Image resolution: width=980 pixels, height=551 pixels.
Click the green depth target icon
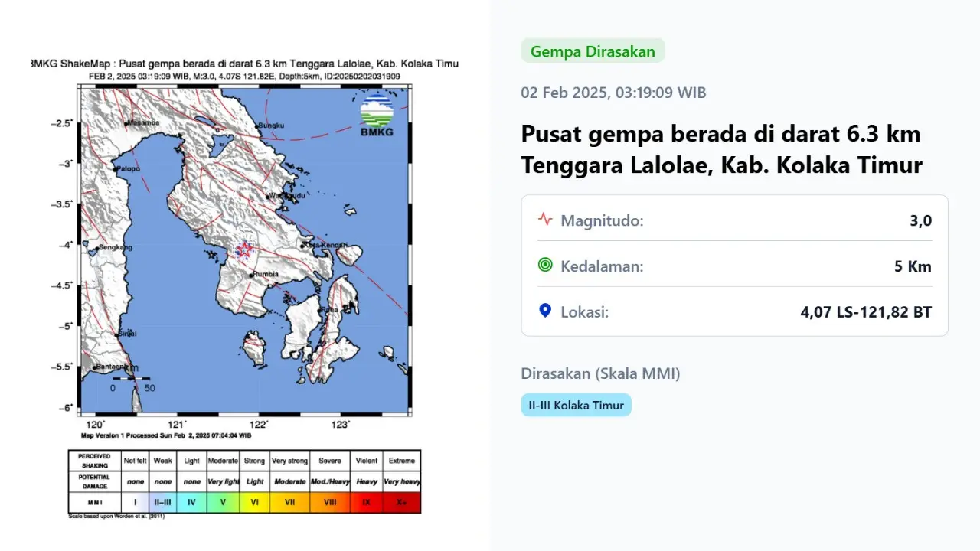[x=545, y=265]
